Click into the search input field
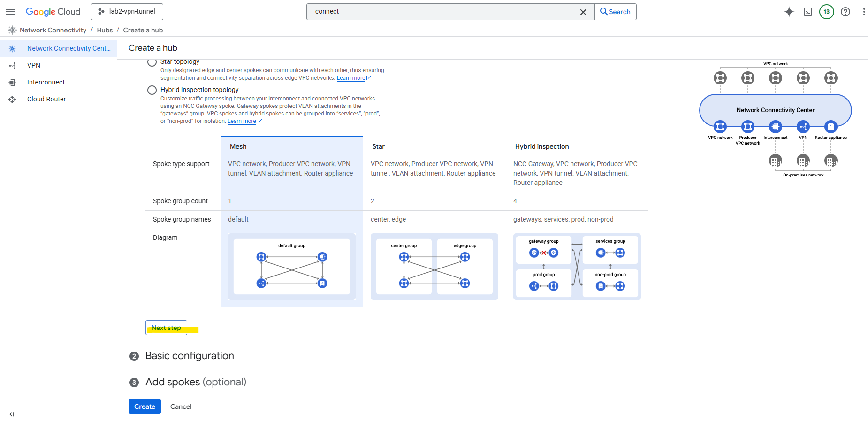The image size is (868, 421). click(441, 12)
